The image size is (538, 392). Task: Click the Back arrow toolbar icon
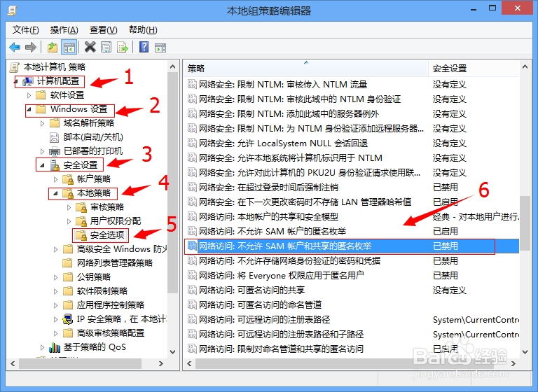click(15, 47)
